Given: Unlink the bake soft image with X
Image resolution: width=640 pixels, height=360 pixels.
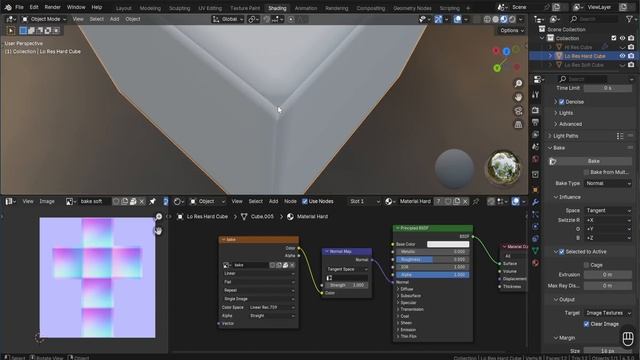Looking at the screenshot, I should 142,201.
